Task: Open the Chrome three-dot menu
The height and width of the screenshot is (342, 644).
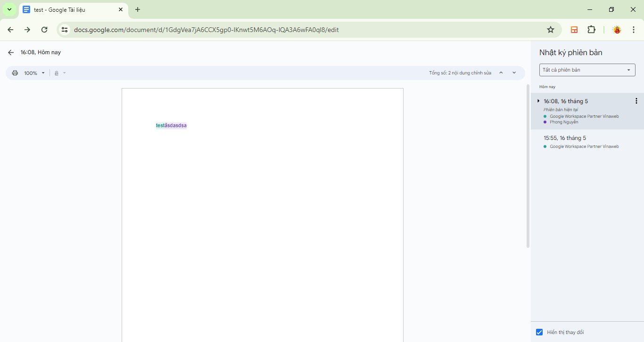Action: [x=634, y=30]
